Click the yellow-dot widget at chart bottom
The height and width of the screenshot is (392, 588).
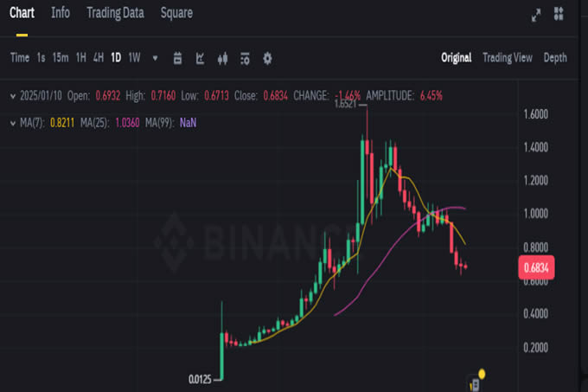point(476,379)
